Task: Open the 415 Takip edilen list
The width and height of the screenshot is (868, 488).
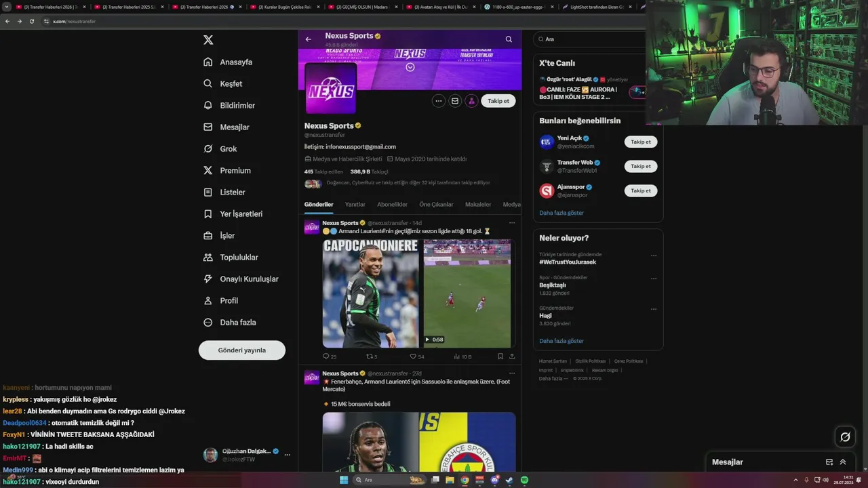Action: click(x=324, y=171)
